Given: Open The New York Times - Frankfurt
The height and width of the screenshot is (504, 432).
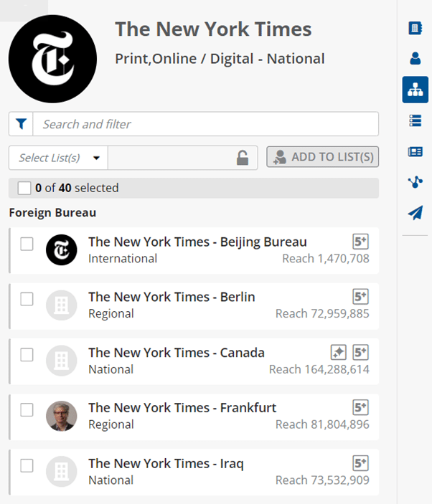Looking at the screenshot, I should click(x=182, y=407).
